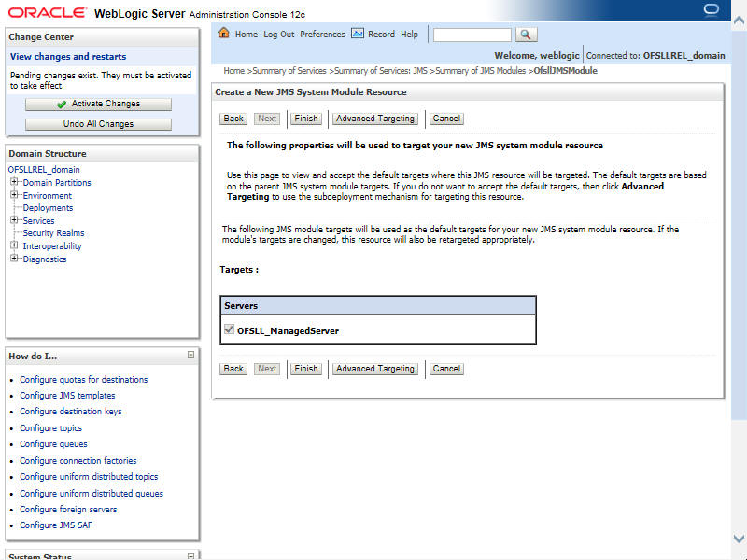
Task: Click the bottom Back button
Action: pyautogui.click(x=233, y=369)
